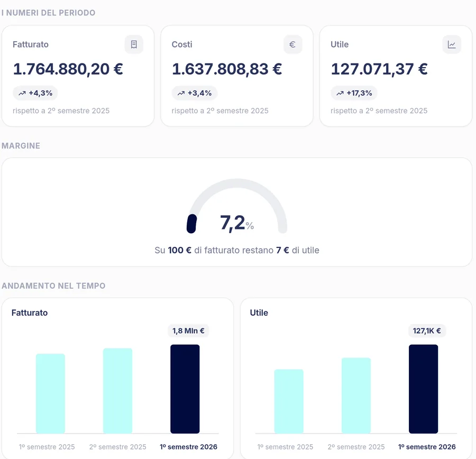Click the euro icon on Costi card
This screenshot has width=476, height=459.
pyautogui.click(x=292, y=44)
